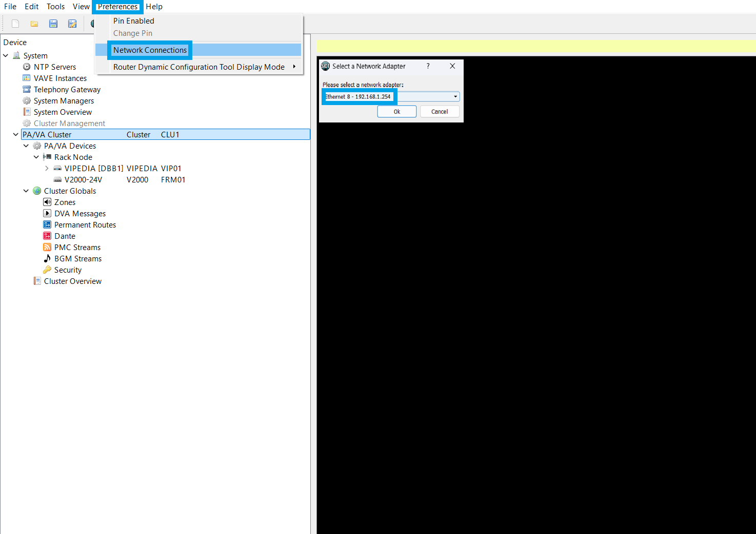Click the Open folder toolbar icon
Viewport: 756px width, 534px height.
point(34,24)
